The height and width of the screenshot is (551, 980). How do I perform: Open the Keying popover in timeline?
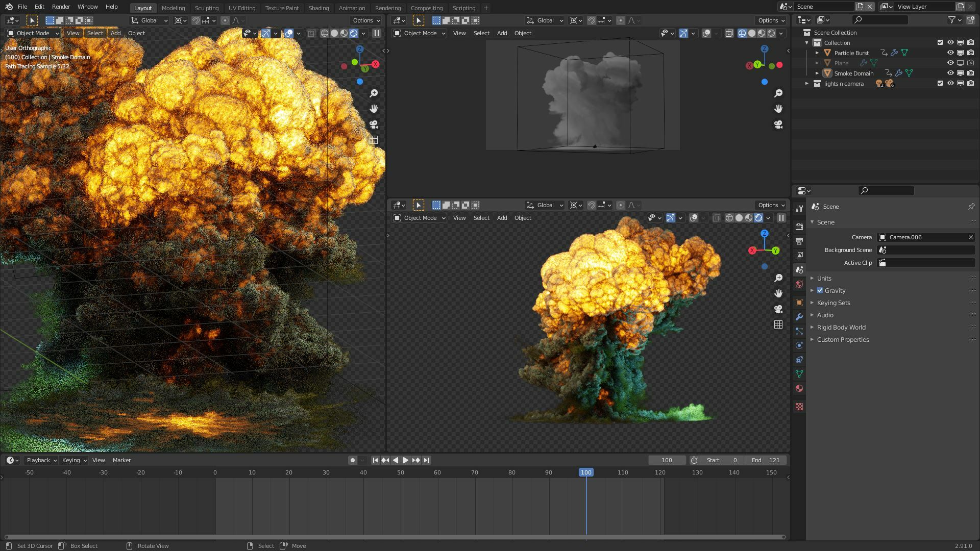[74, 460]
